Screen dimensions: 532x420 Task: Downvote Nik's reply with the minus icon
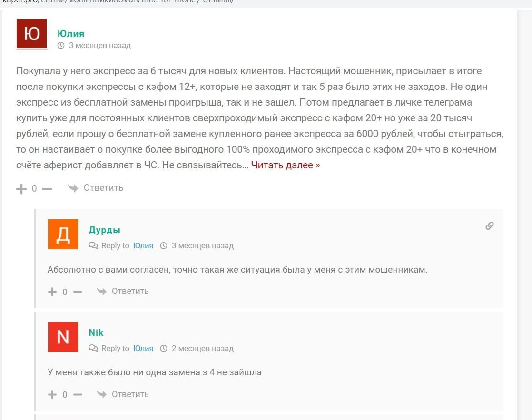point(78,395)
